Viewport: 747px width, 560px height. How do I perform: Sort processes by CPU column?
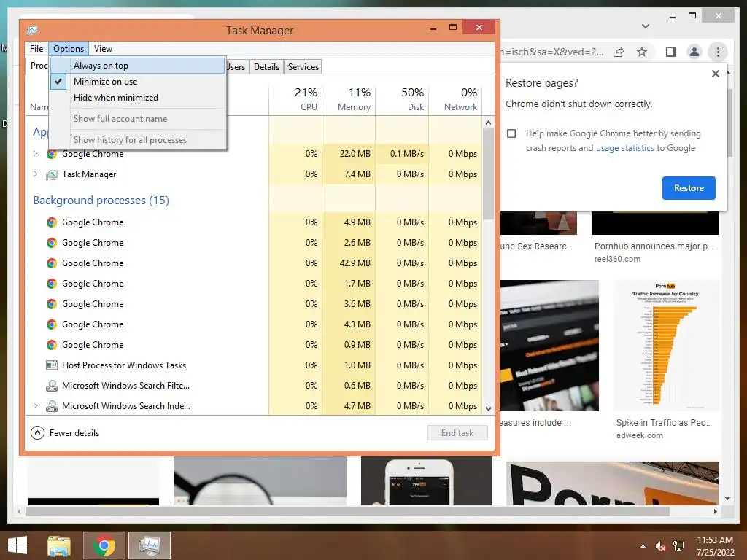pos(295,99)
